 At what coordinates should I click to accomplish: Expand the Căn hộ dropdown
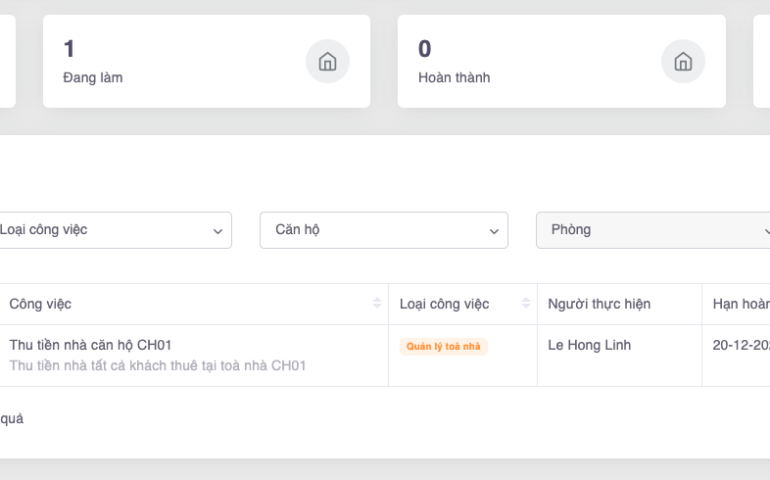click(x=384, y=230)
